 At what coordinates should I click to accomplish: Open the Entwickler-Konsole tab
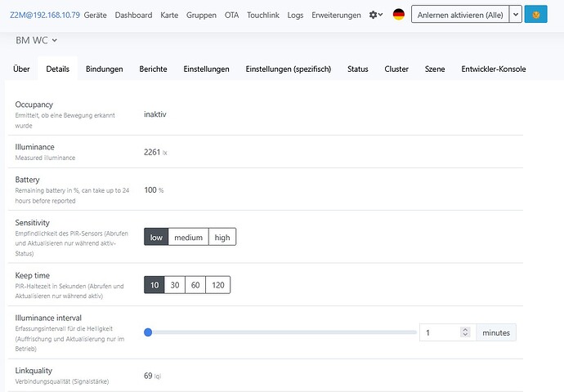494,69
